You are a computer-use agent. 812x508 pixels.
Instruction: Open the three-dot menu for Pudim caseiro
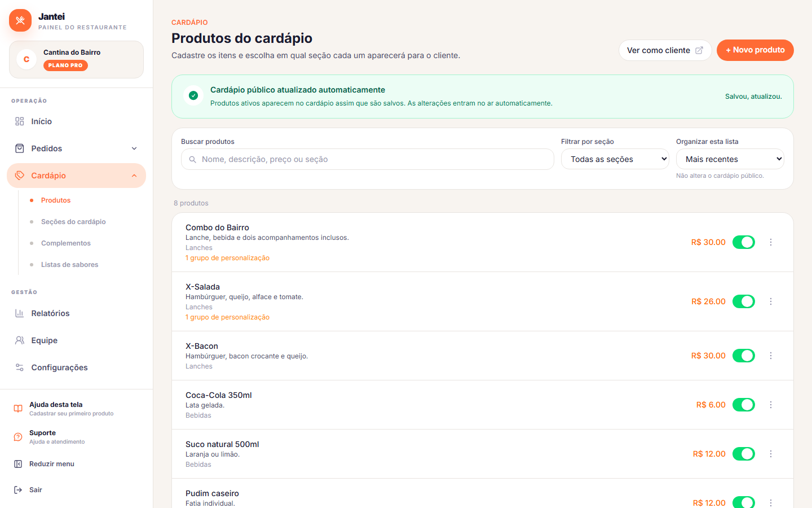(x=771, y=502)
